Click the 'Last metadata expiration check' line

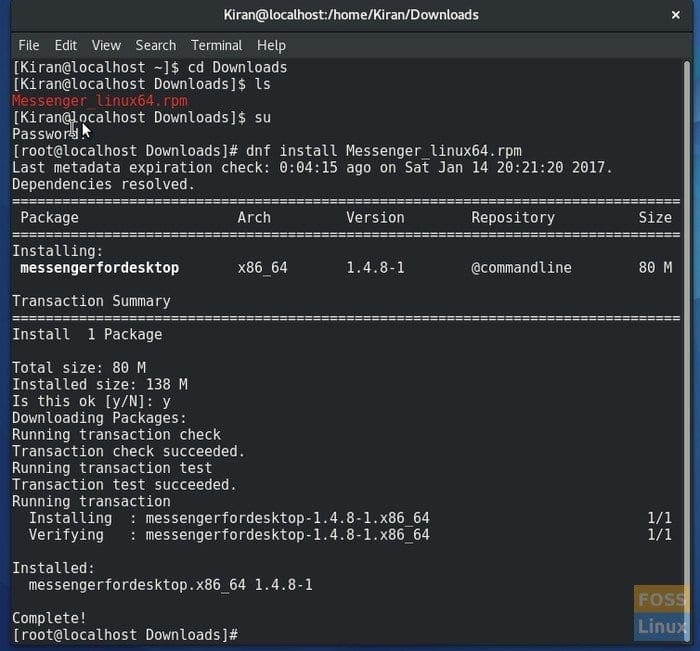pyautogui.click(x=312, y=167)
